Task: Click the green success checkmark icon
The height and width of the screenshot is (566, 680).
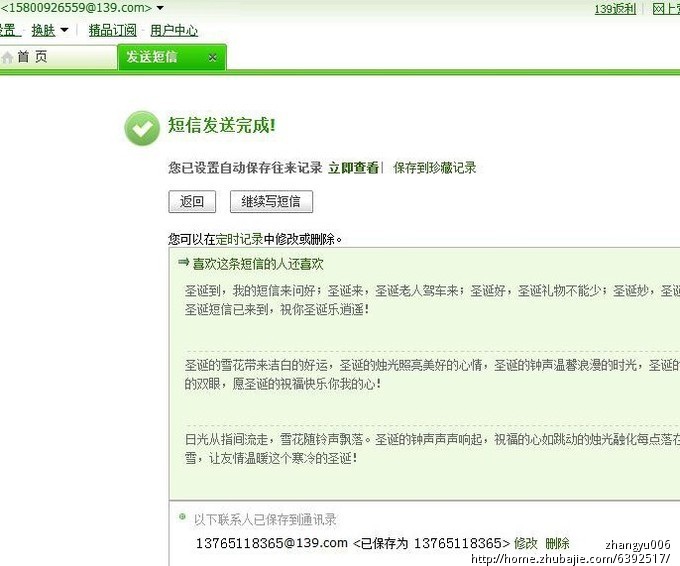Action: (x=142, y=128)
